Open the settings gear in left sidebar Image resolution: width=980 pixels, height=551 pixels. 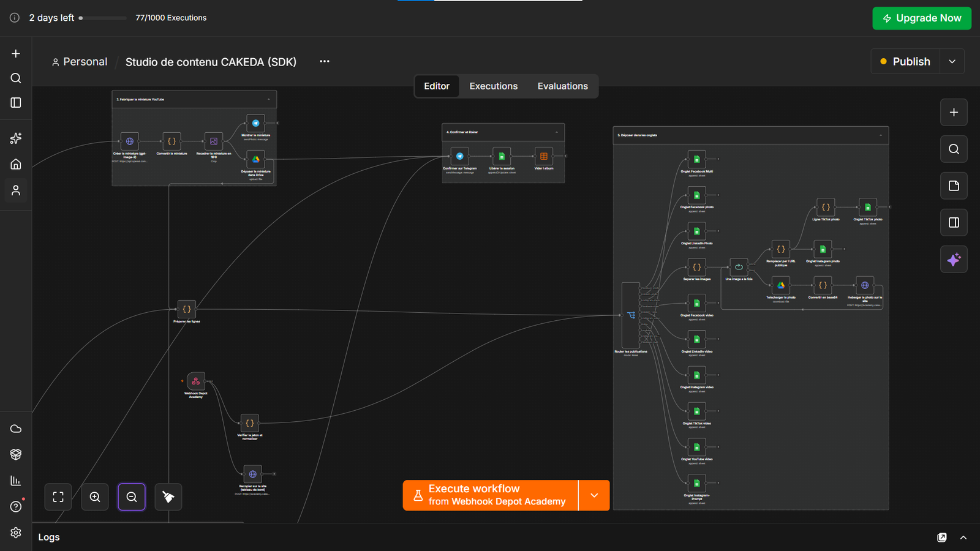point(16,533)
